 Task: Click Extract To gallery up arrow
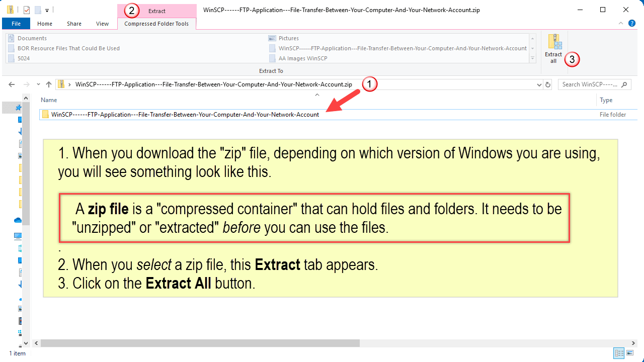click(x=532, y=38)
